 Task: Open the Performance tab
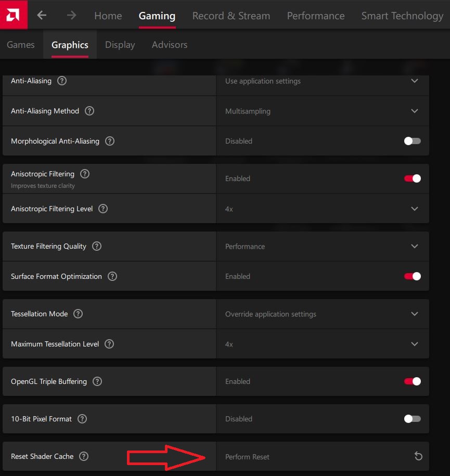click(316, 16)
